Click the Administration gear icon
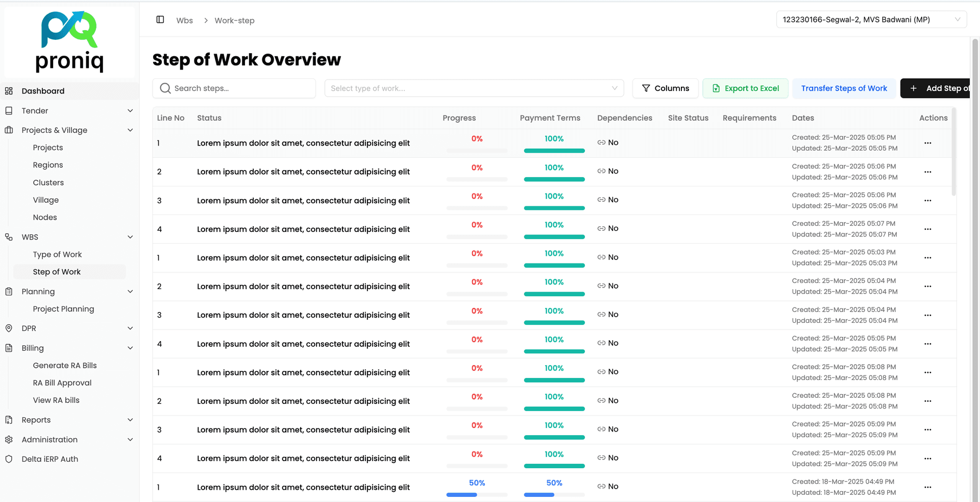Viewport: 980px width, 502px height. pyautogui.click(x=9, y=440)
